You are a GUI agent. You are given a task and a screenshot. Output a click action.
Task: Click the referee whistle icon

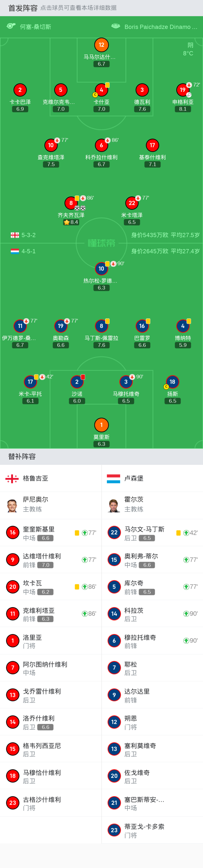pyautogui.click(x=11, y=26)
